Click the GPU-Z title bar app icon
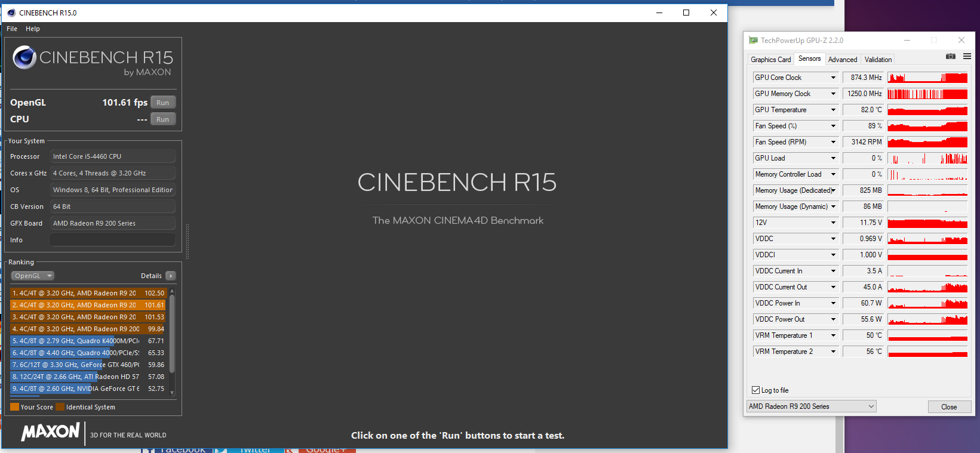980x453 pixels. (x=753, y=40)
